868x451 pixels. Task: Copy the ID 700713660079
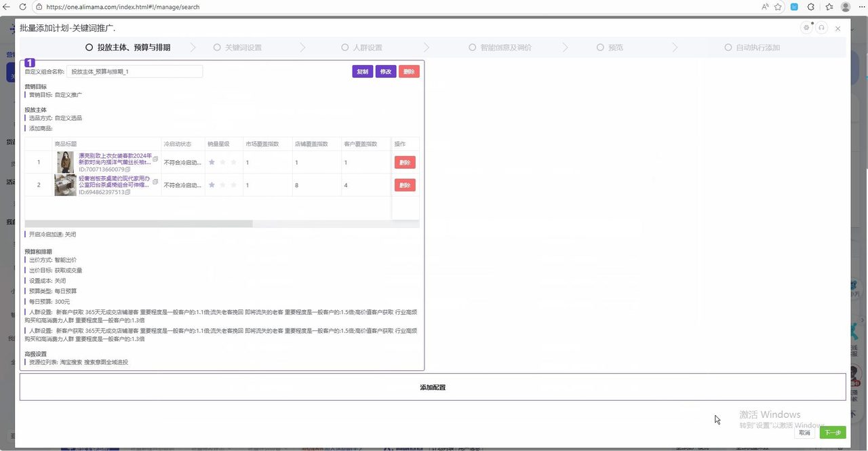click(x=127, y=170)
